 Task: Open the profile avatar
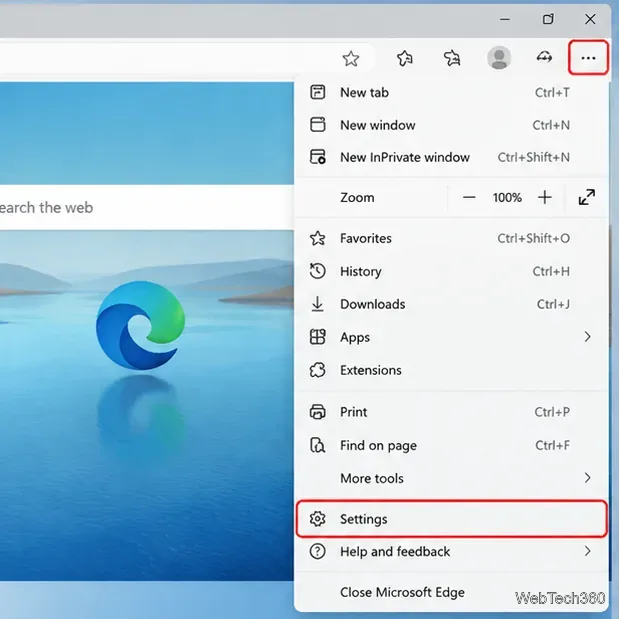click(x=499, y=58)
